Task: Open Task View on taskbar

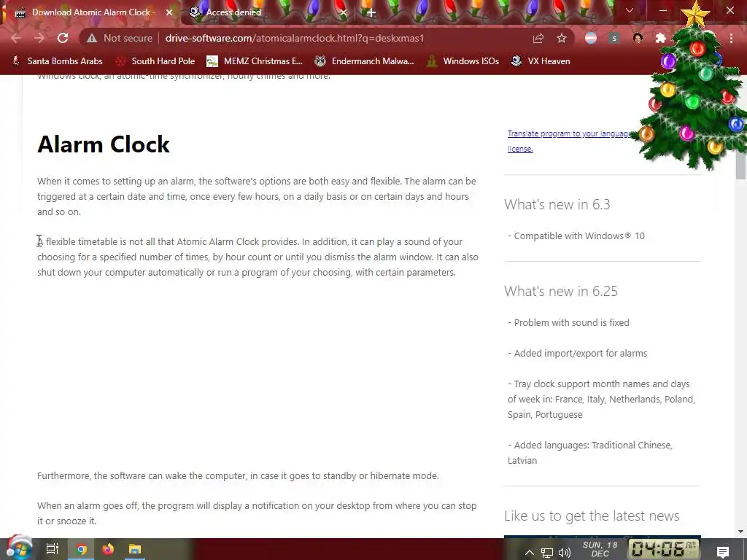Action: pyautogui.click(x=52, y=549)
